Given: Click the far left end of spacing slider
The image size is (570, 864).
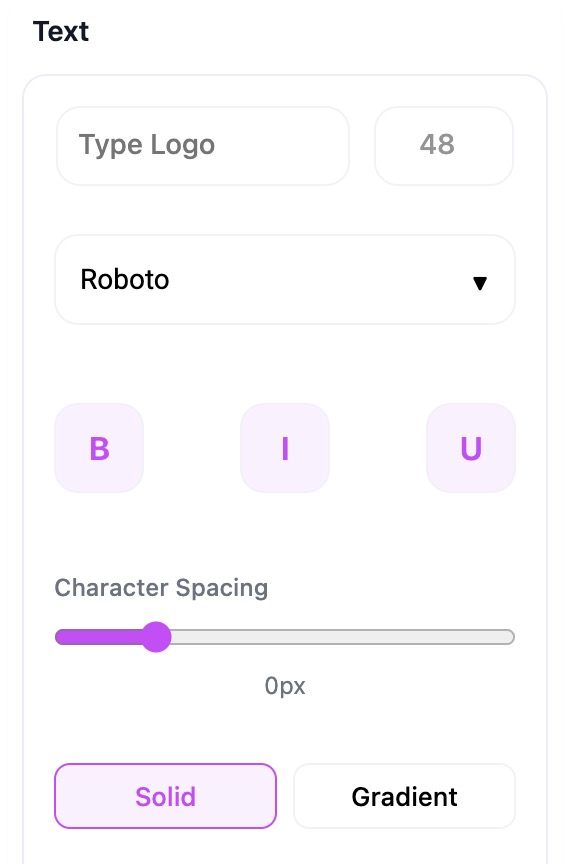Looking at the screenshot, I should click(60, 637).
